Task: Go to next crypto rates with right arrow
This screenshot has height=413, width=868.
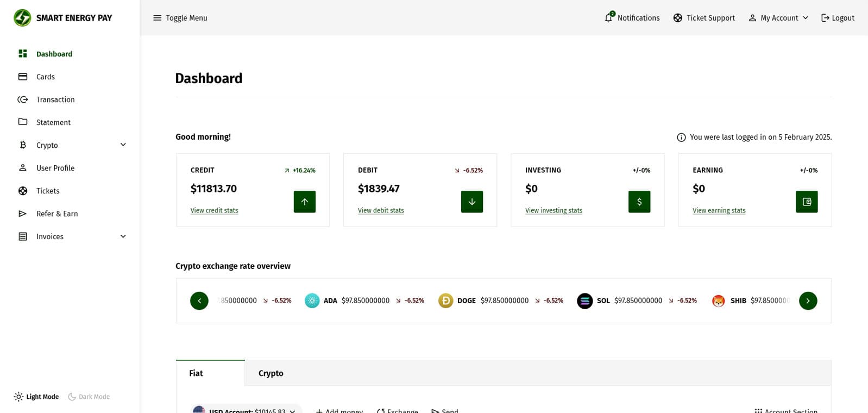Action: [808, 301]
